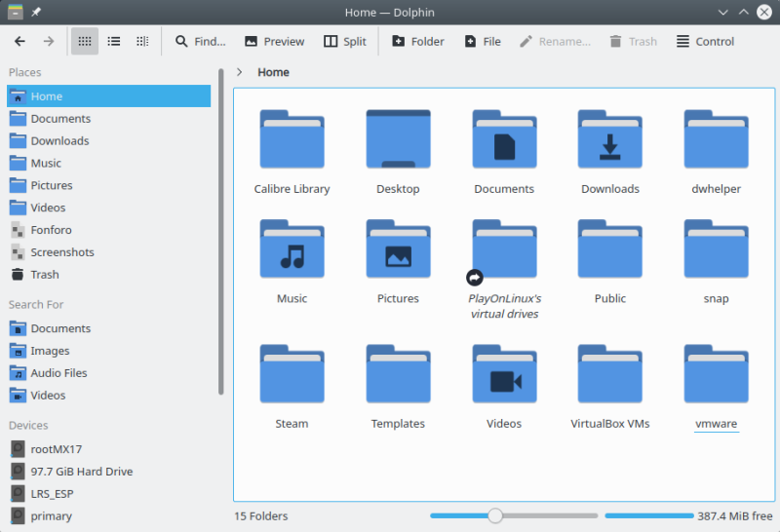Viewport: 780px width, 532px height.
Task: Create a new Folder from toolbar
Action: click(x=417, y=42)
